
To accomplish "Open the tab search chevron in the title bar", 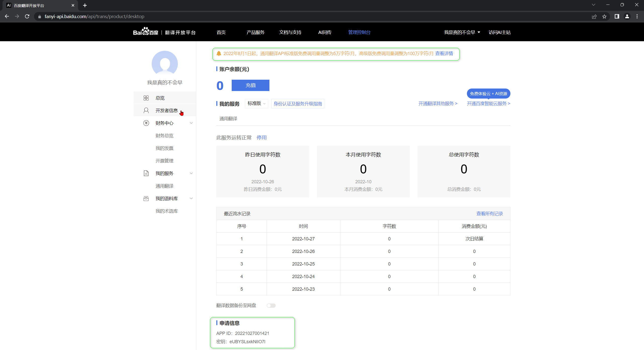I will click(593, 5).
